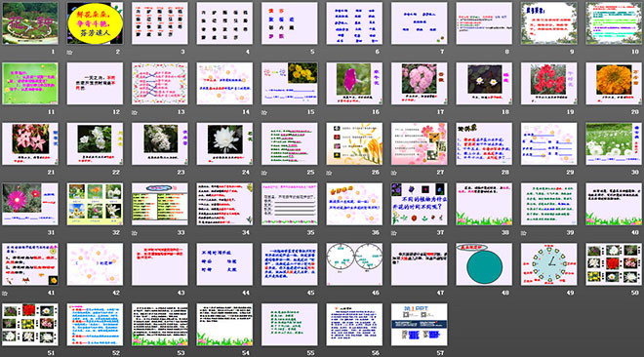Viewport: 644px width, 357px height.
Task: Click the animation star icon under slide 2
Action: point(70,52)
